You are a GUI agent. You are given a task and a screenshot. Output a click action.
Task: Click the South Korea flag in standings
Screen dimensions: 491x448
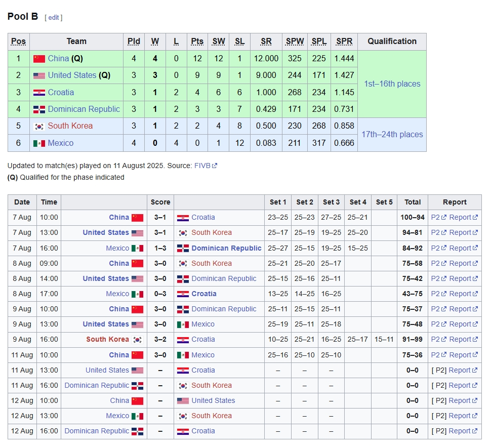point(39,126)
